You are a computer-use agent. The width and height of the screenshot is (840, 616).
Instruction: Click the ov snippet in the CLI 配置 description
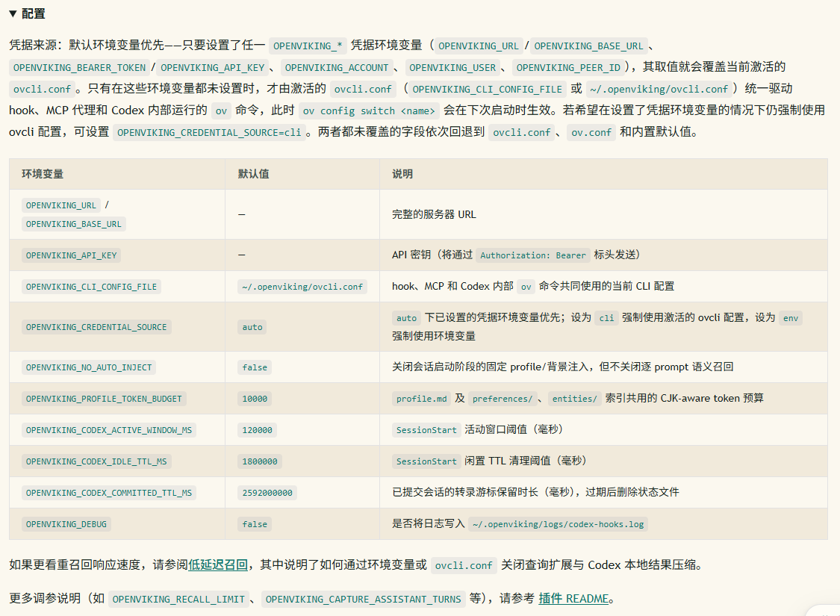point(526,287)
